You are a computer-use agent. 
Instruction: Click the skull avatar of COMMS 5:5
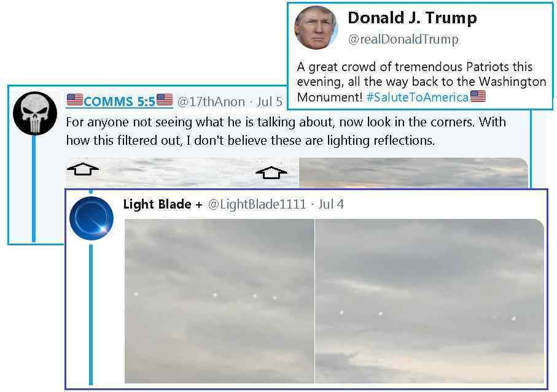[35, 113]
